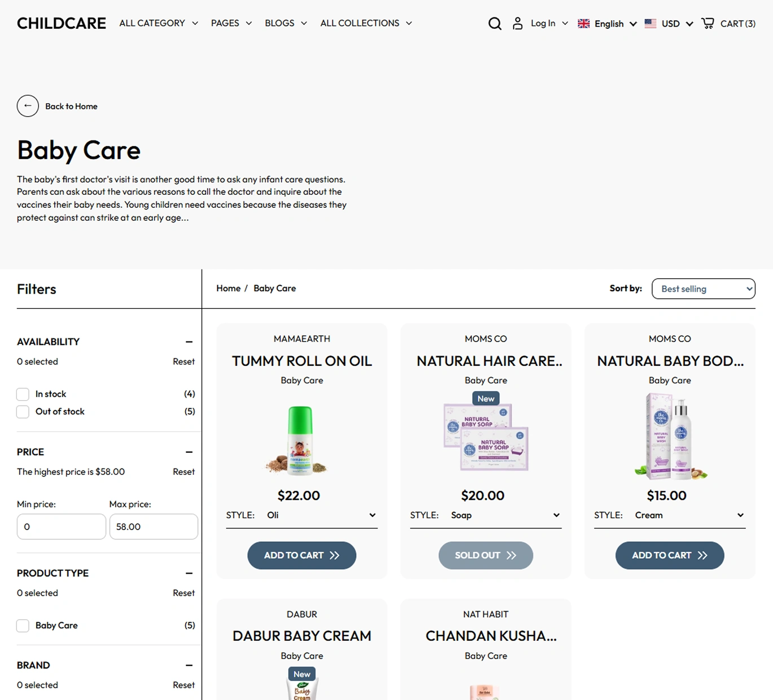Open the USD currency selector
Screen dimensions: 773x700
pos(677,24)
